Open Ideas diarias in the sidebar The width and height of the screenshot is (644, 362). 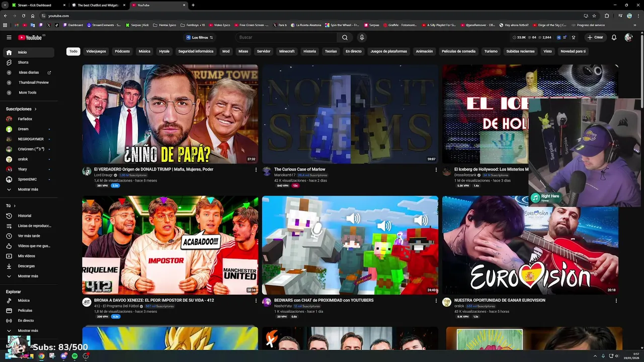click(28, 72)
